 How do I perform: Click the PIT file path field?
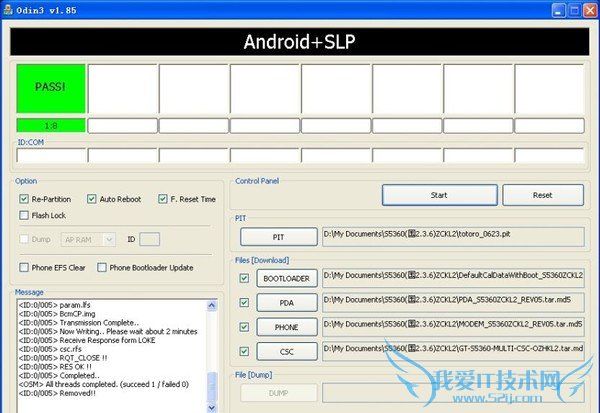[452, 236]
